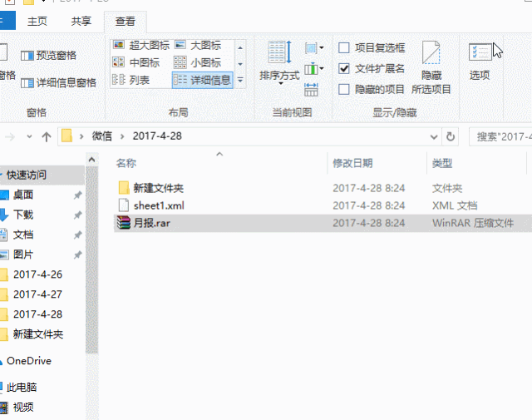Click 2017-4-28 in the address path
Image resolution: width=532 pixels, height=420 pixels.
click(157, 136)
